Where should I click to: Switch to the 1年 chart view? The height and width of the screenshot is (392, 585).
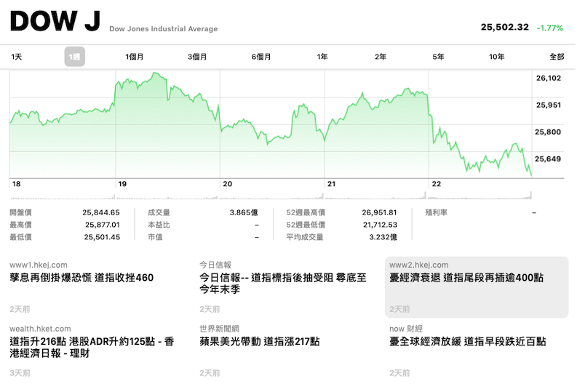322,57
